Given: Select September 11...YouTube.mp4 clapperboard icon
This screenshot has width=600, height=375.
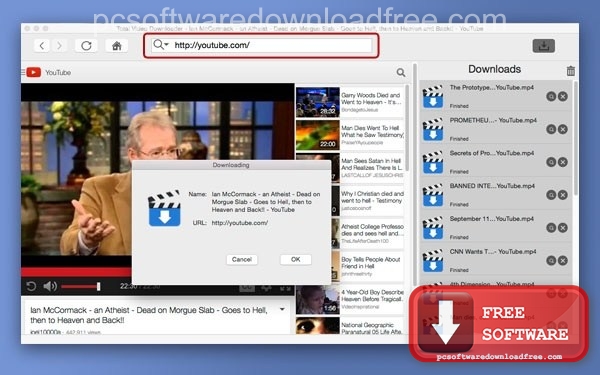Looking at the screenshot, I should pos(433,228).
